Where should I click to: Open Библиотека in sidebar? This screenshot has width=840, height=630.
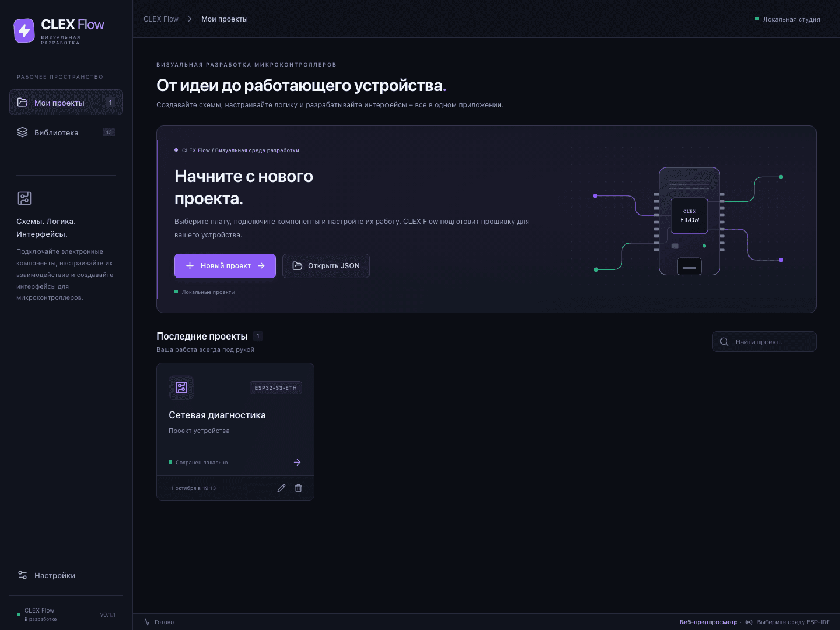click(66, 132)
